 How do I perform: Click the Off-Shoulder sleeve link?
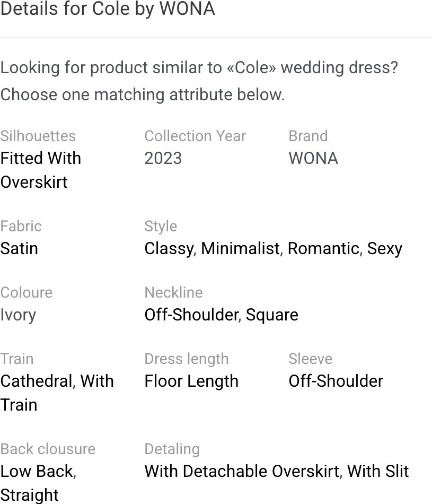(336, 381)
